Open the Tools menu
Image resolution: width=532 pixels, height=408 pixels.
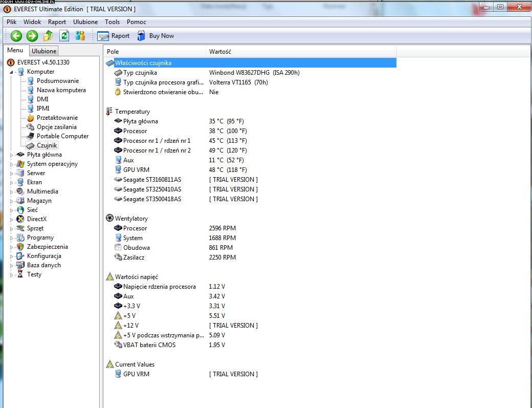tap(113, 22)
